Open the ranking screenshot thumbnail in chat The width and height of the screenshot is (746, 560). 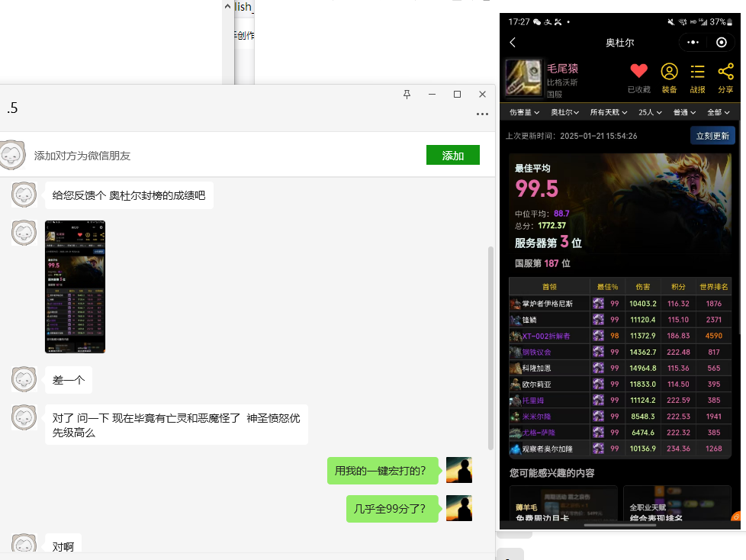coord(75,287)
